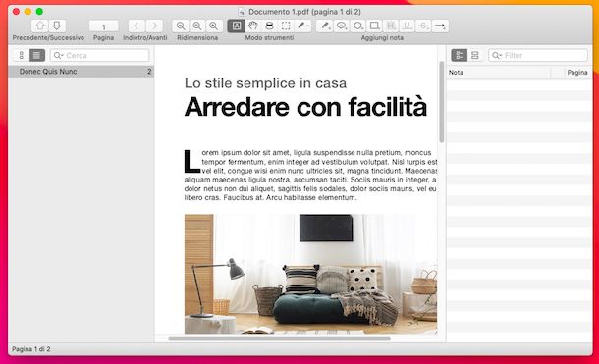Toggle the text selection tool mode
This screenshot has width=599, height=364.
point(236,26)
